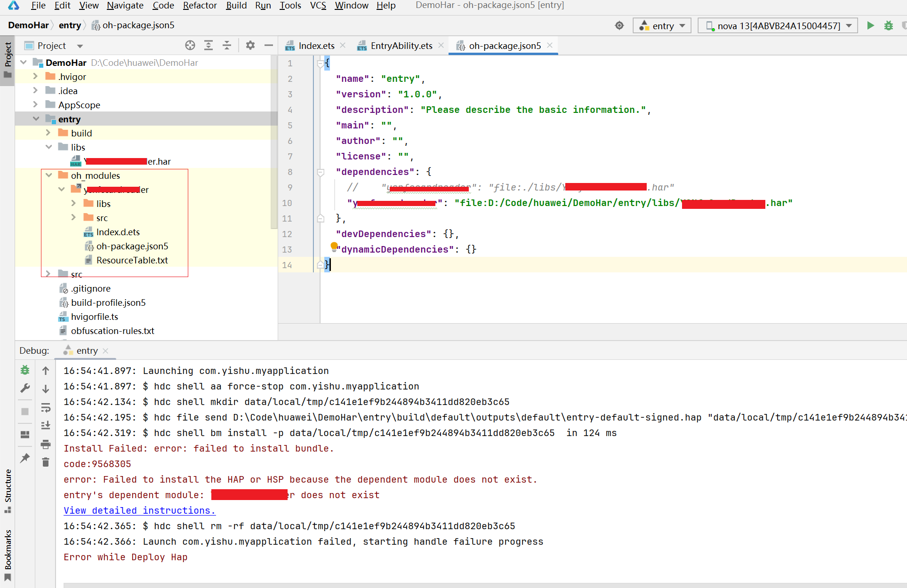
Task: Click DemoHar breadcrumb in navigation bar
Action: point(28,25)
